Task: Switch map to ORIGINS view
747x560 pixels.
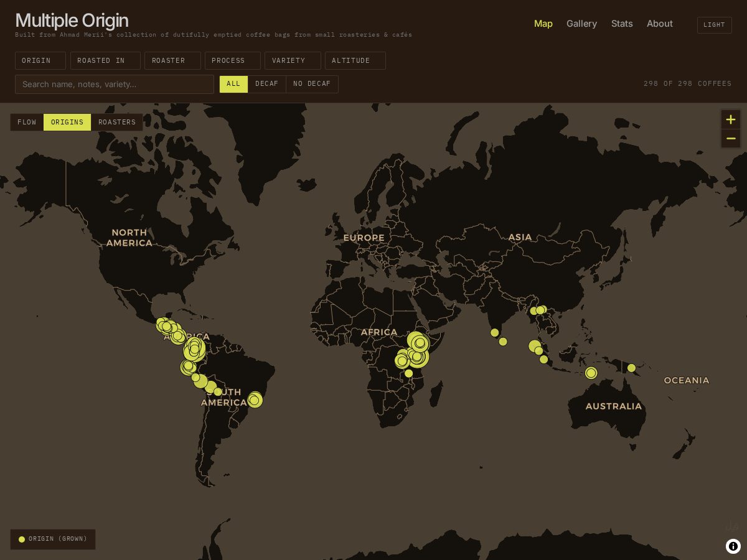Action: (x=67, y=122)
